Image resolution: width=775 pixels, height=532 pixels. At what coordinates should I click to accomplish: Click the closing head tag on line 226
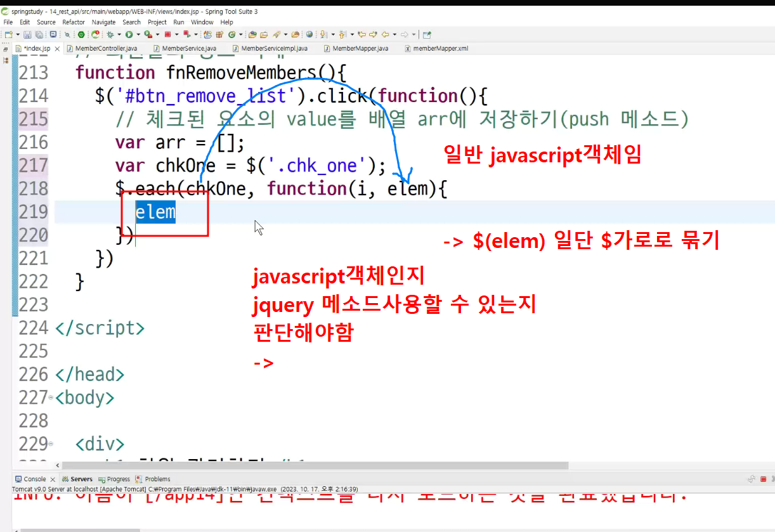tap(89, 374)
